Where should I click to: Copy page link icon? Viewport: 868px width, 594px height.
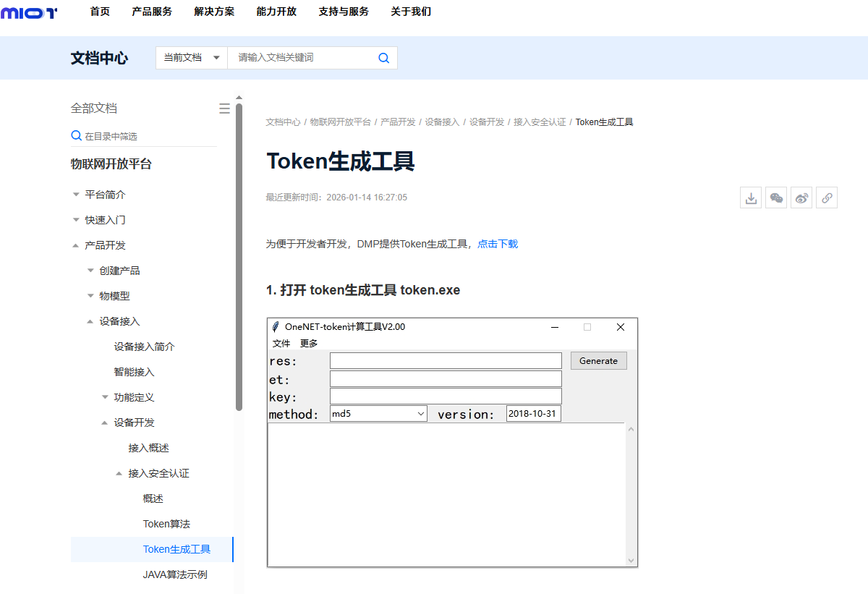click(827, 198)
